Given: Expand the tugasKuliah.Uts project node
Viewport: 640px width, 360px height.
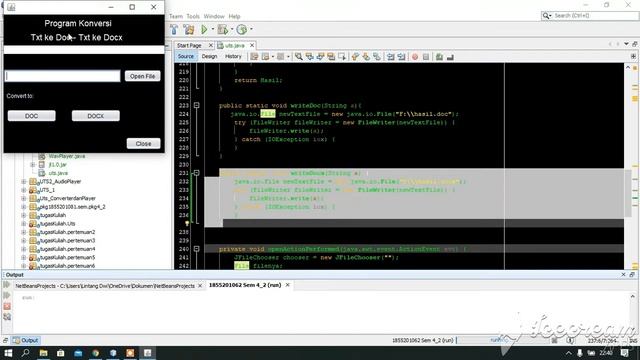Looking at the screenshot, I should click(x=24, y=224).
